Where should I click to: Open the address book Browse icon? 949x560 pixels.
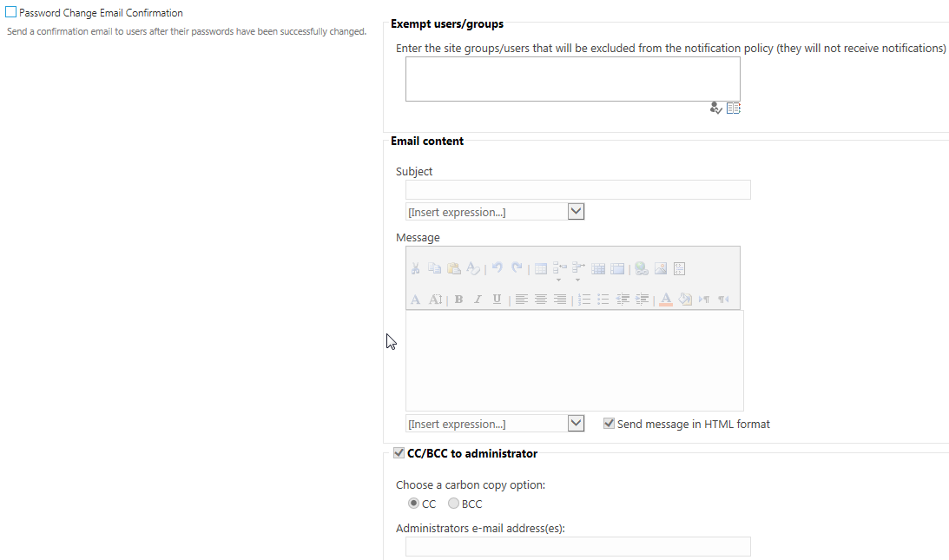(734, 109)
